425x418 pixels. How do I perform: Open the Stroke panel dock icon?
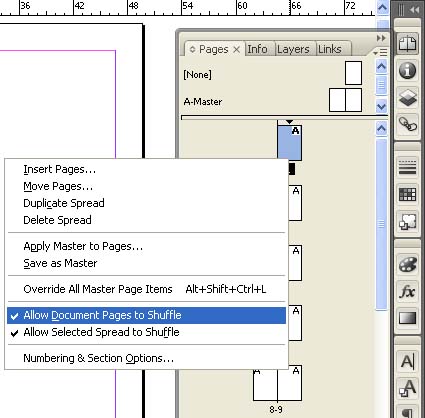pos(408,167)
